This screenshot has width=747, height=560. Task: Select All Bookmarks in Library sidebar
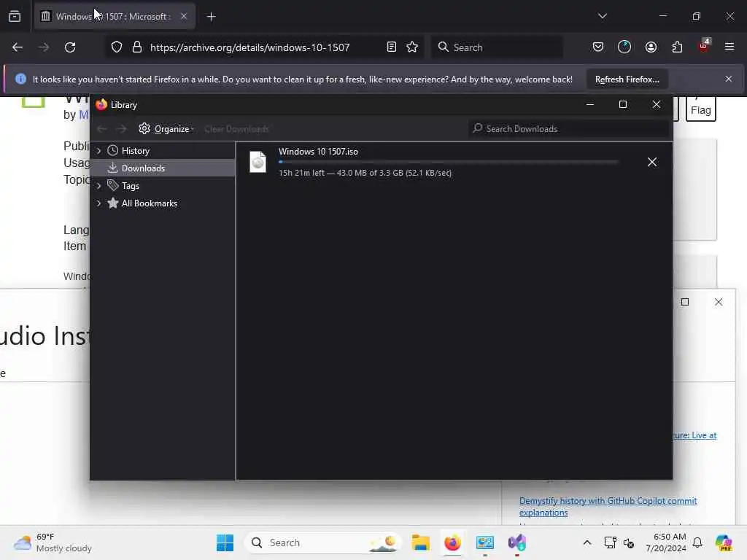(x=149, y=203)
